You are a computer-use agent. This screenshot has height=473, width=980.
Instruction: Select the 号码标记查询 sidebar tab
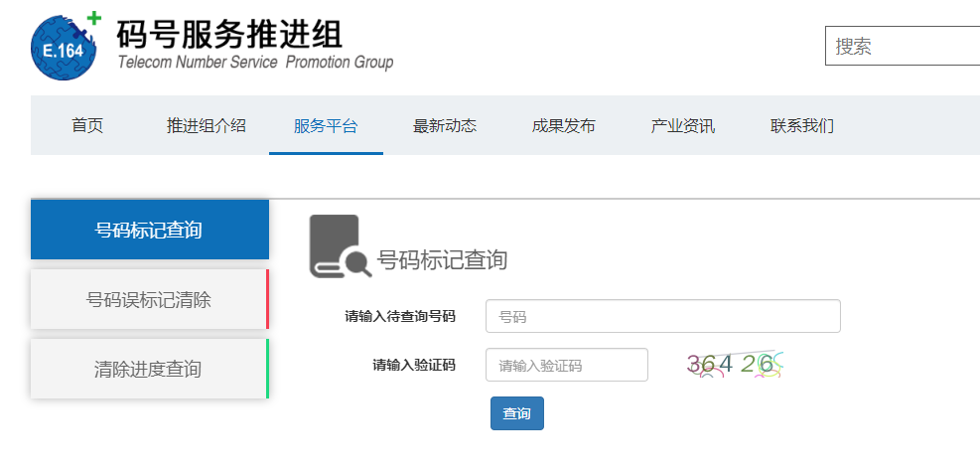[x=150, y=230]
